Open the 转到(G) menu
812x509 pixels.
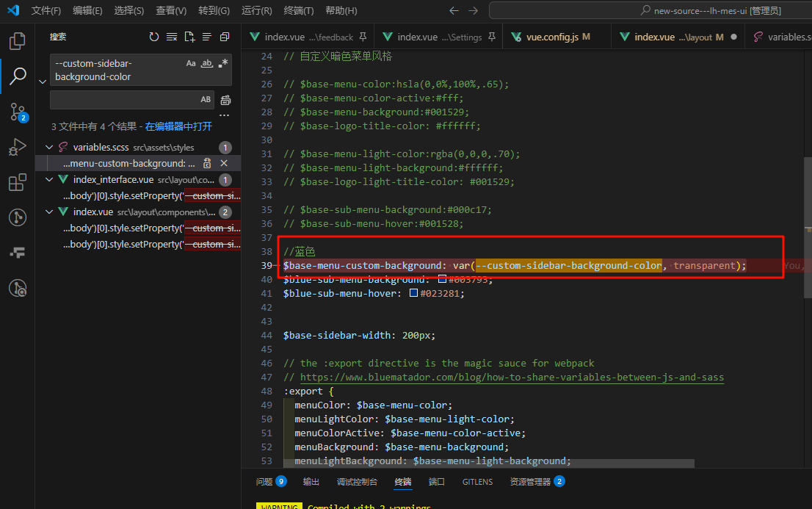pos(214,10)
